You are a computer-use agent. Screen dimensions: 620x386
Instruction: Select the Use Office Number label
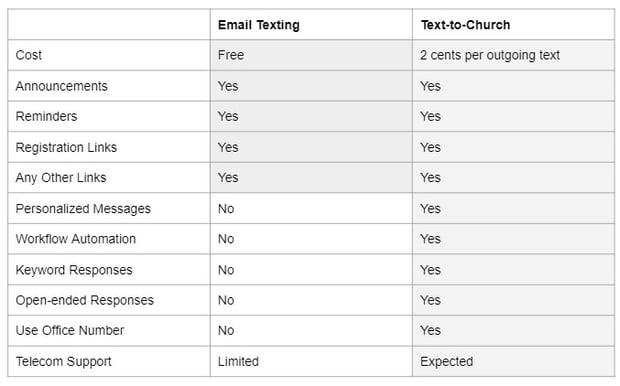[70, 330]
